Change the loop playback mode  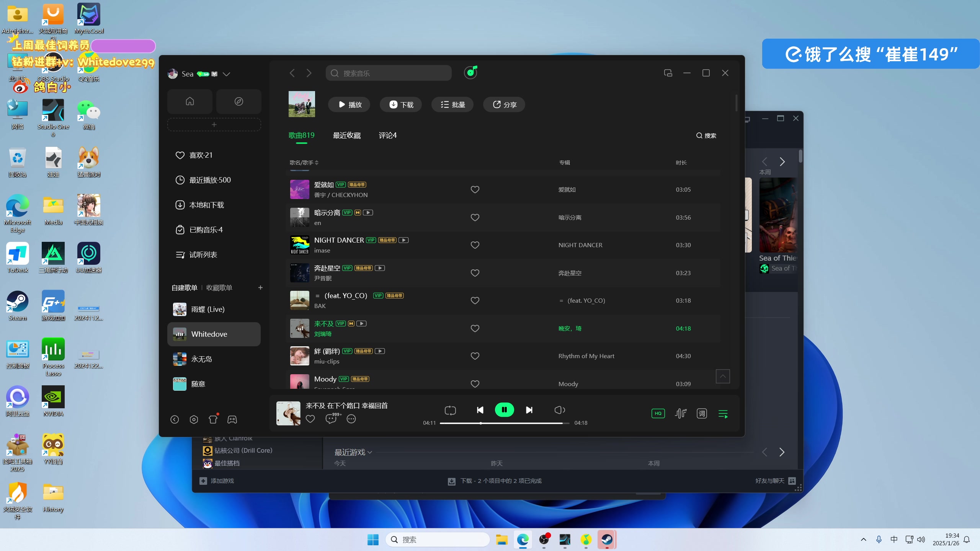point(450,410)
